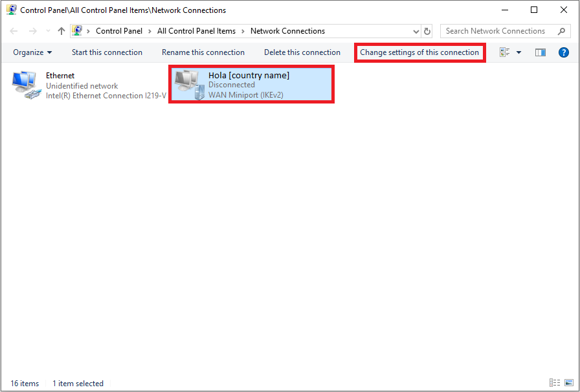Toggle the preview pane icon
The height and width of the screenshot is (392, 580).
[x=541, y=52]
